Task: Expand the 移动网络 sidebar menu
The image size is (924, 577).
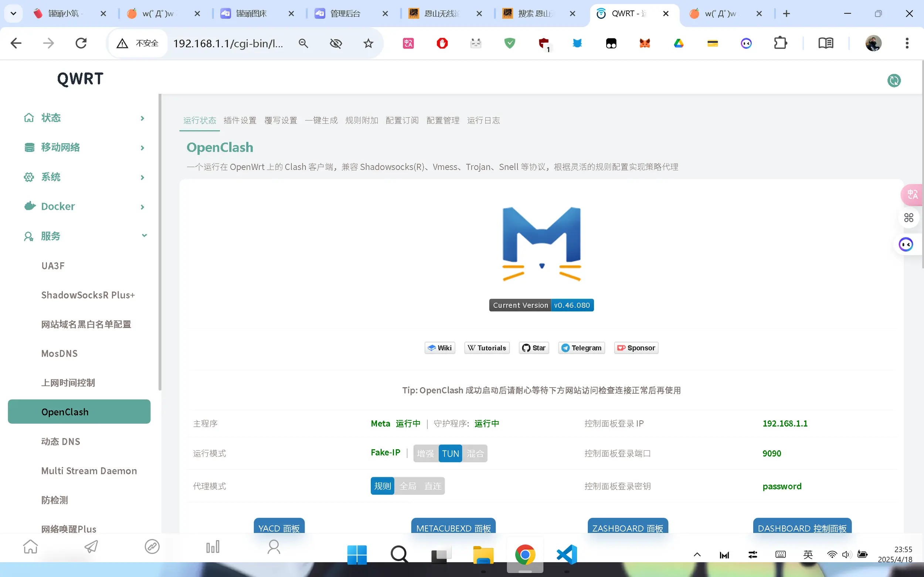Action: tap(79, 147)
